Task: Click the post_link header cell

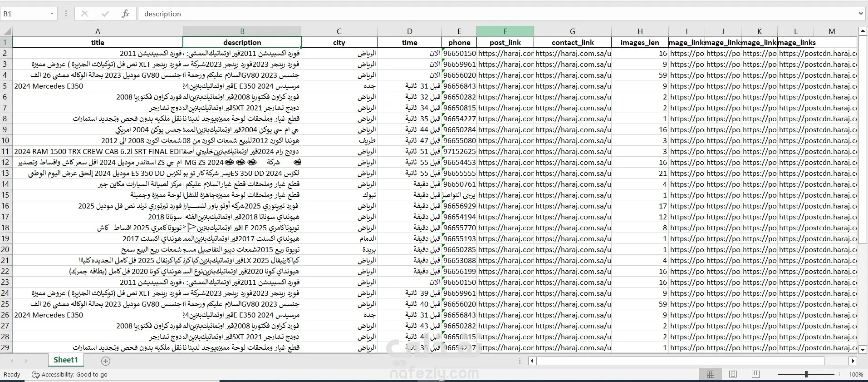Action: pos(505,42)
